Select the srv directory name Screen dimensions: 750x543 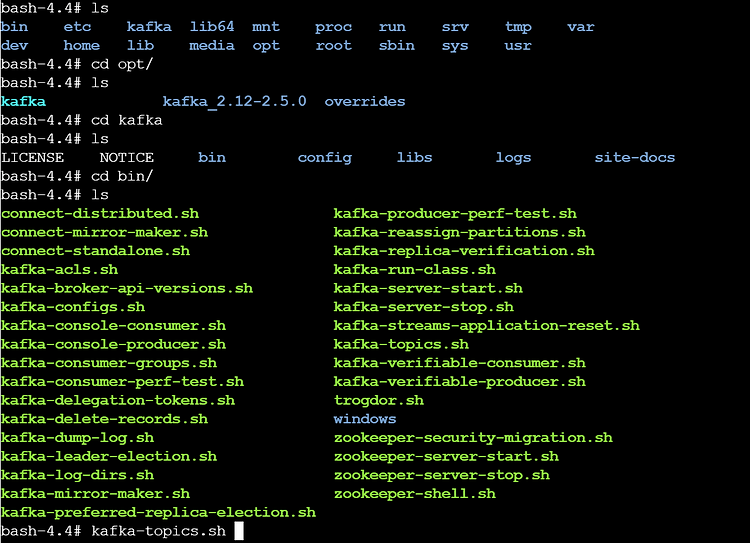pyautogui.click(x=455, y=27)
